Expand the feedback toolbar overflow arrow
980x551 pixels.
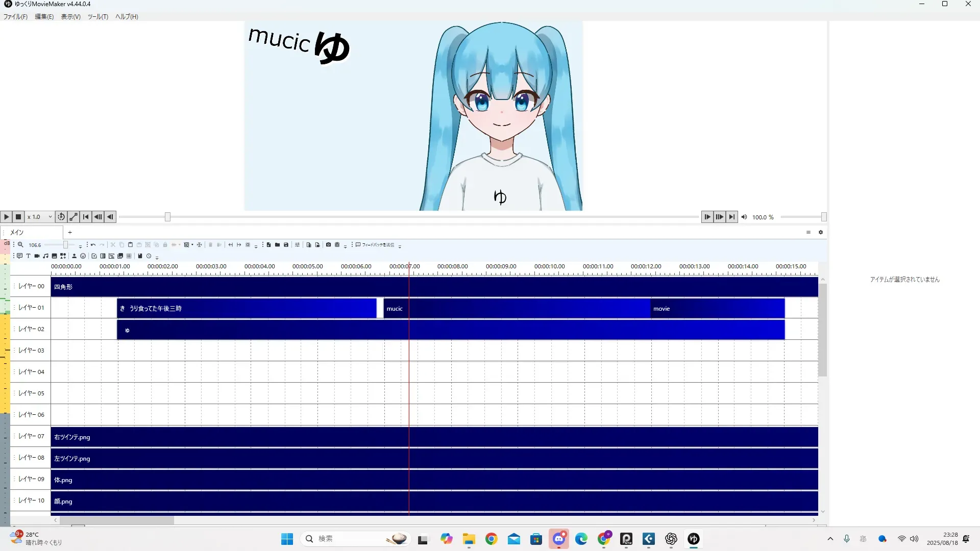(400, 246)
